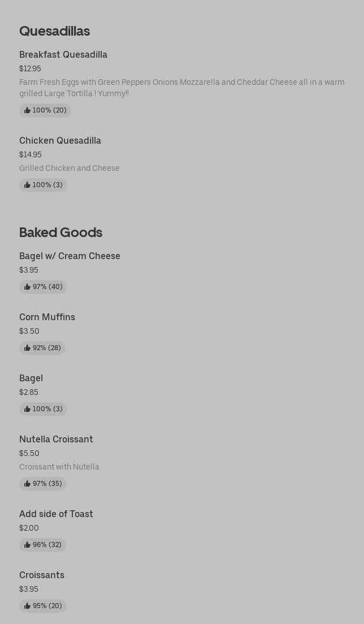Click thumbs-up icon for Bagel w/ Cream Cheese
Image resolution: width=364 pixels, height=624 pixels.
pos(27,287)
